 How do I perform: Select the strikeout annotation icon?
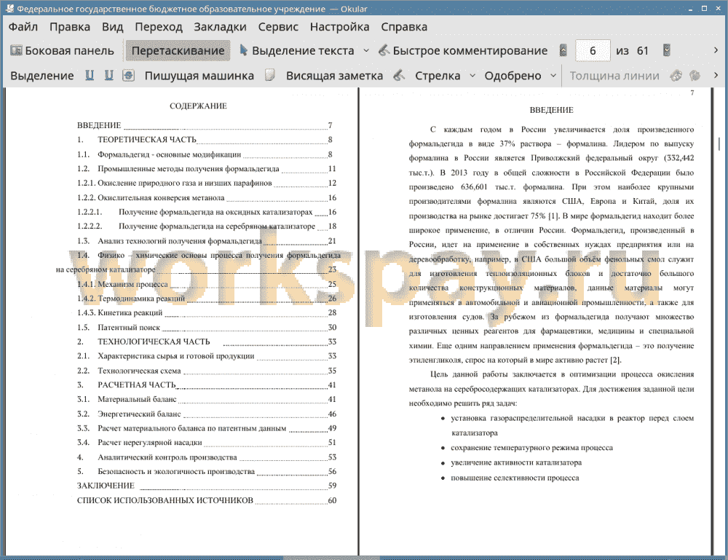click(x=128, y=76)
